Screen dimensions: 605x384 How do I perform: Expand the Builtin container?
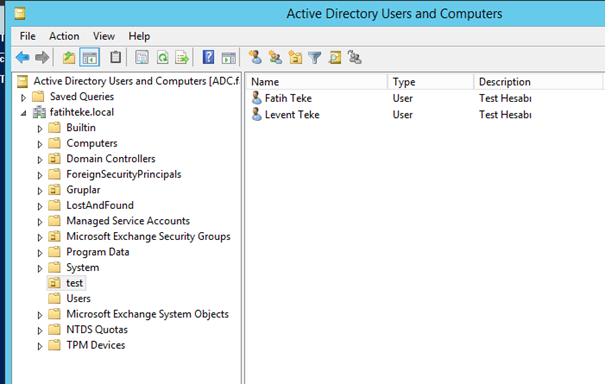40,129
